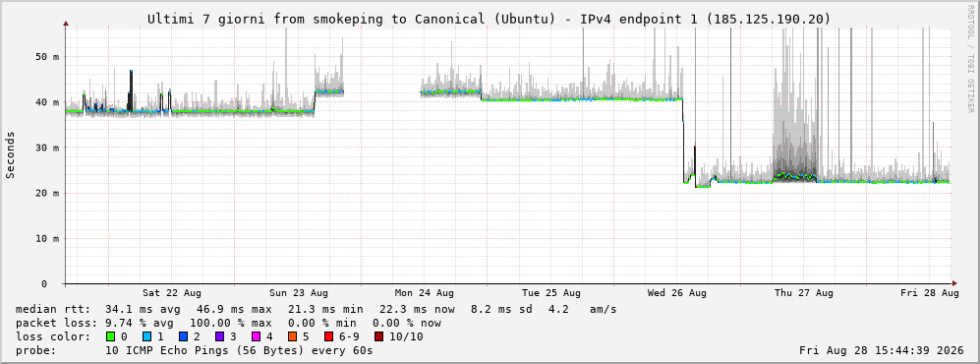Click the Wed 26 Aug axis label
980x364 pixels.
[677, 293]
